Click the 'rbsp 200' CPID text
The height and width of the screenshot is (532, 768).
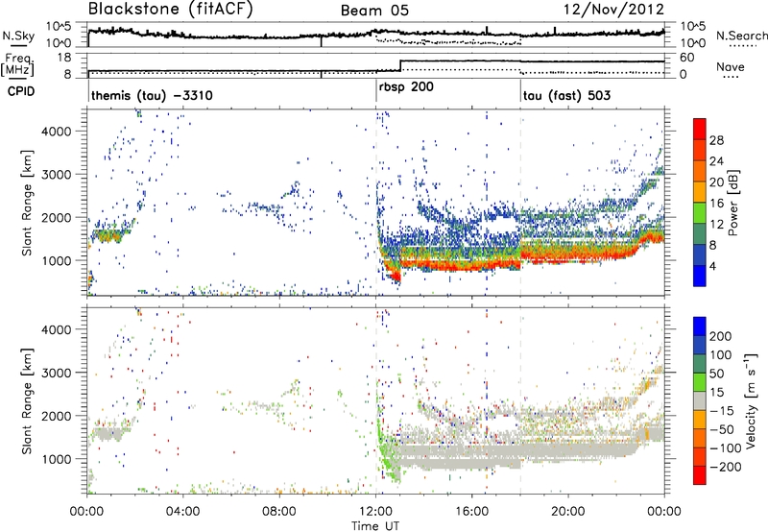406,86
